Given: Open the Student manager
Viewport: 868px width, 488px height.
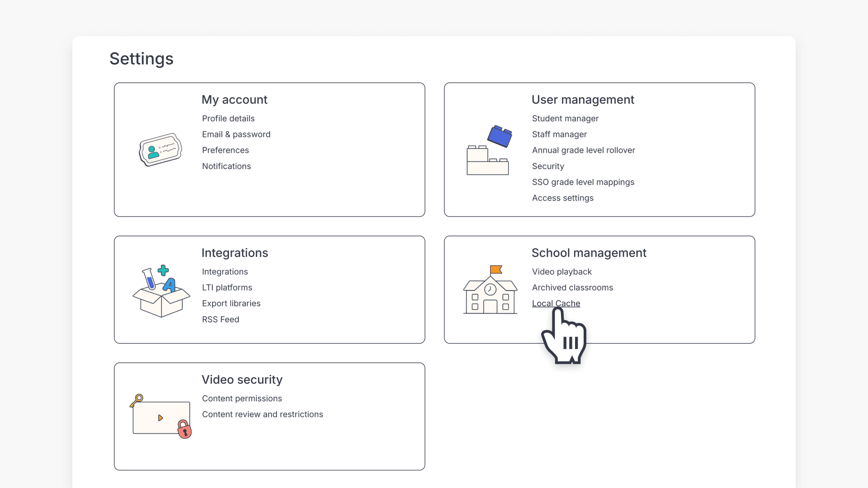Looking at the screenshot, I should (x=565, y=118).
